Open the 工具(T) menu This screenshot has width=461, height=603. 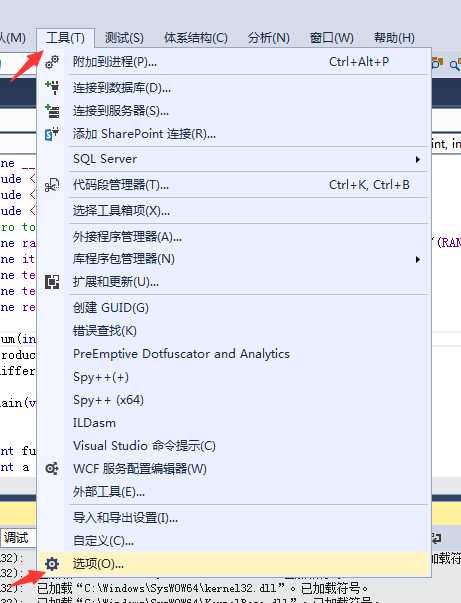click(x=65, y=38)
